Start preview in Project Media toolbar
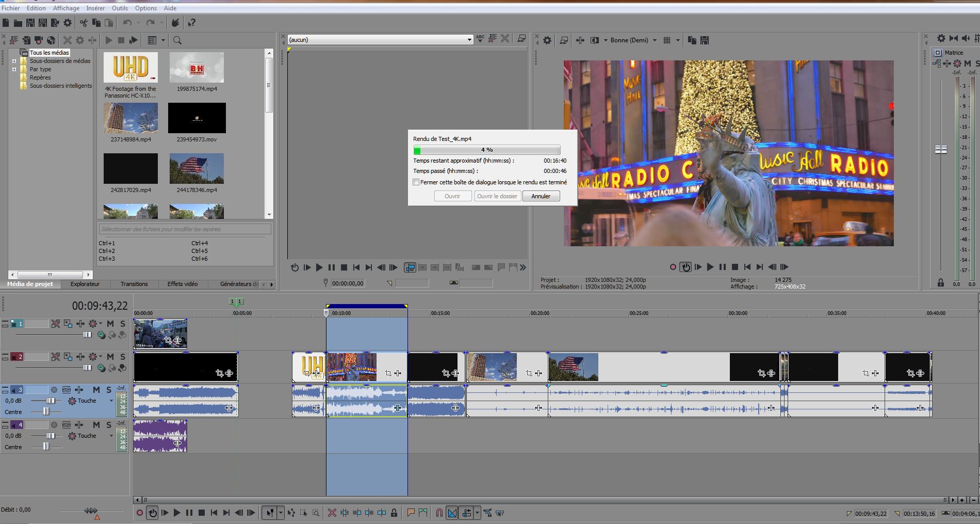The width and height of the screenshot is (980, 524). 109,40
